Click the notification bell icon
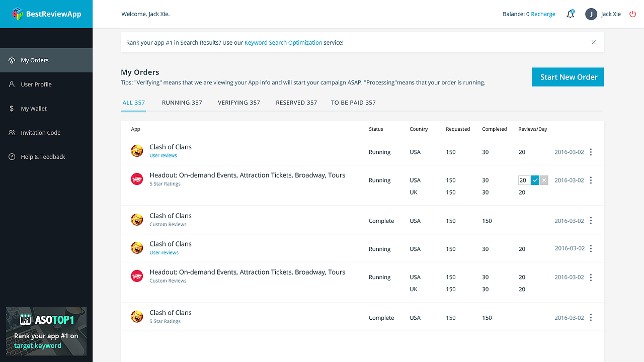 pos(570,14)
